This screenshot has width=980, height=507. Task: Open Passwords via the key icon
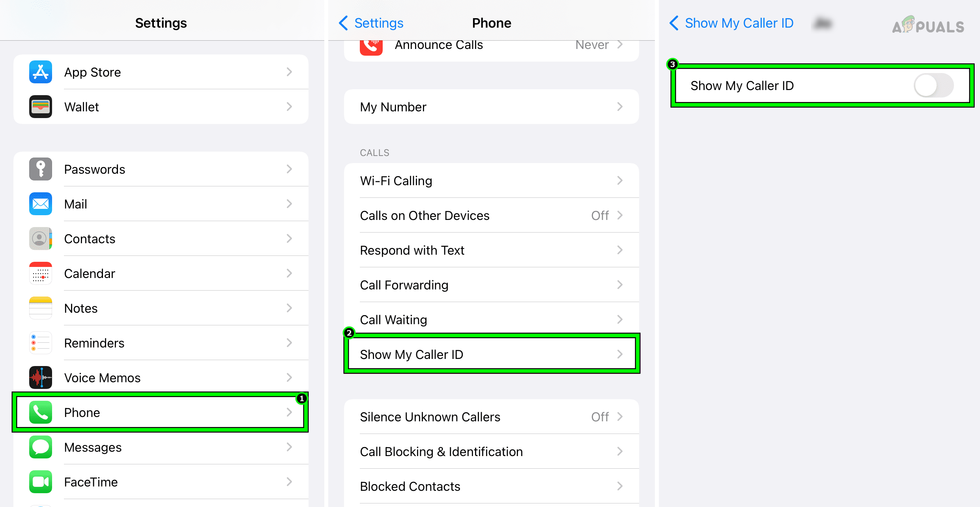[x=40, y=169]
